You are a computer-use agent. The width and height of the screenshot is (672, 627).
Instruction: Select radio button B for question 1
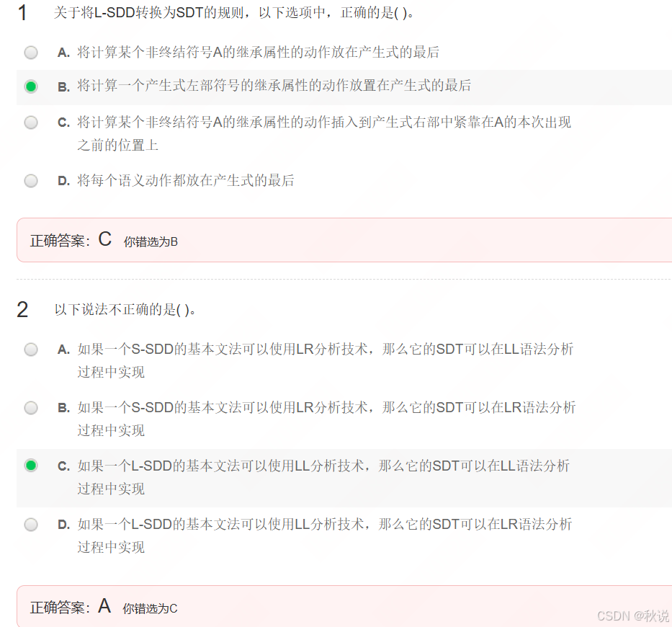click(31, 86)
